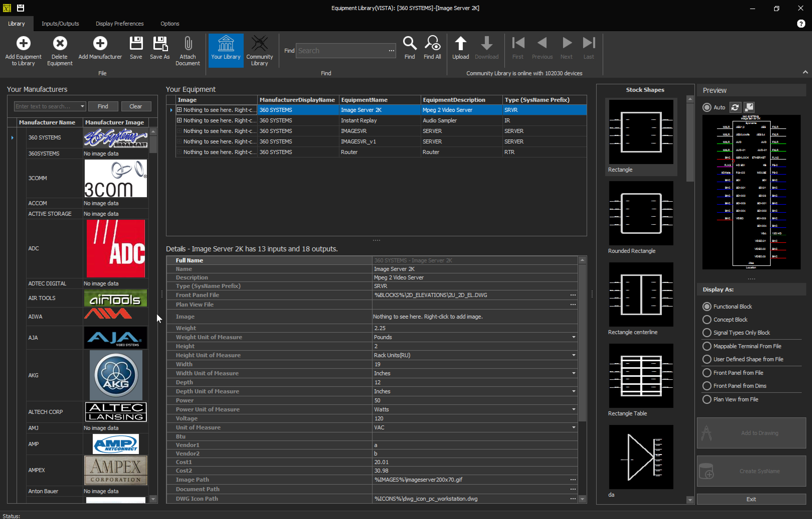Click the Create SysName button
812x519 pixels.
751,471
